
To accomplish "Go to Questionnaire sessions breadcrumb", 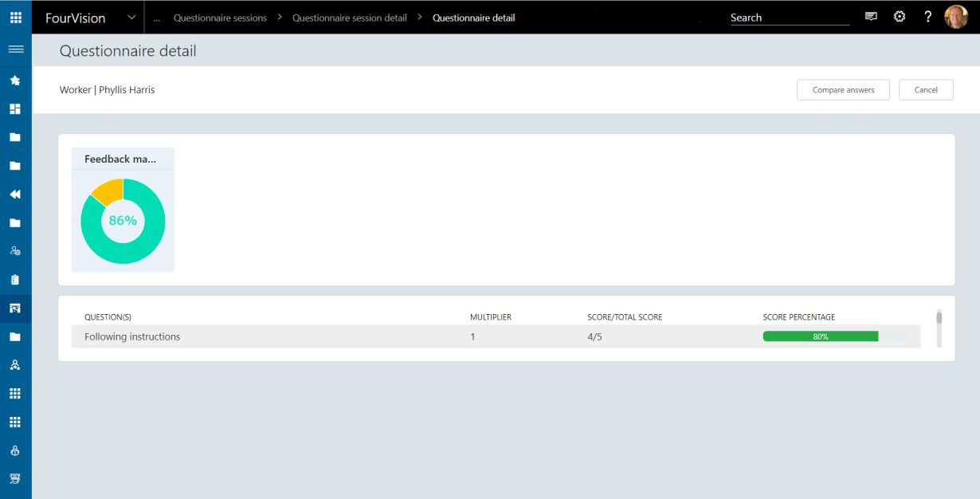I will pyautogui.click(x=220, y=18).
